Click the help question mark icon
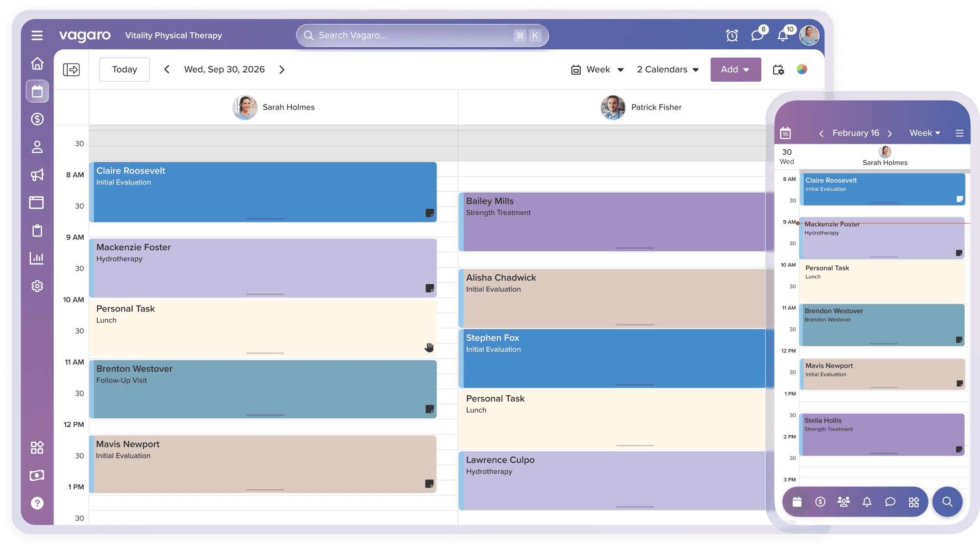Screen dimensions: 980x548 [37, 503]
